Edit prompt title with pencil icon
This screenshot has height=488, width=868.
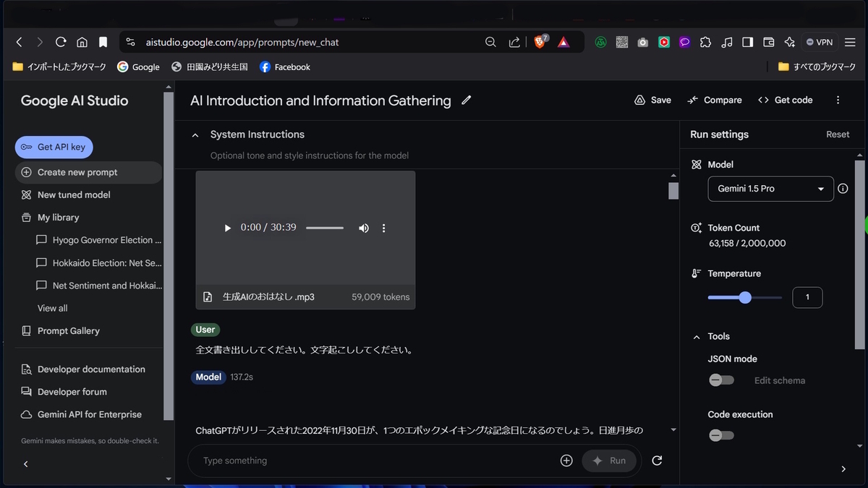(467, 100)
